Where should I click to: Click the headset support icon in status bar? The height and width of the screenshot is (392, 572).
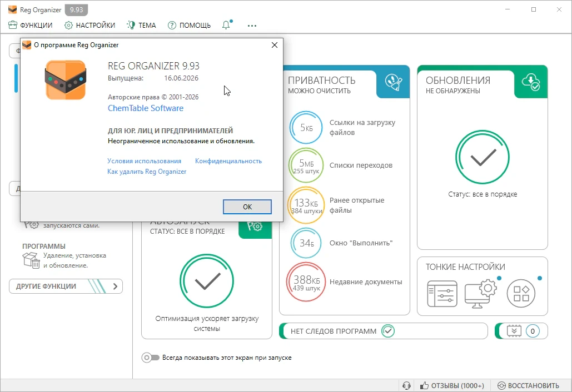pyautogui.click(x=406, y=385)
